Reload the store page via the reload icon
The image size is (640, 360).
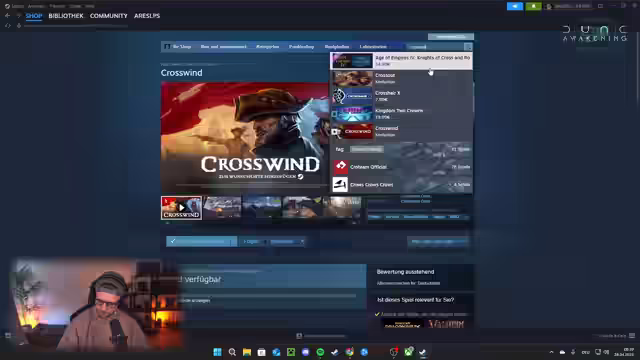(8, 26)
